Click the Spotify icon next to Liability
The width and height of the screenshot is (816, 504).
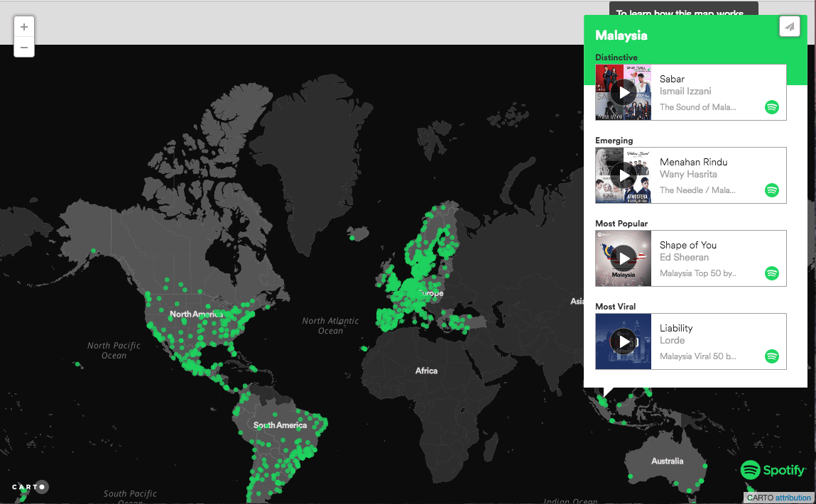coord(771,356)
